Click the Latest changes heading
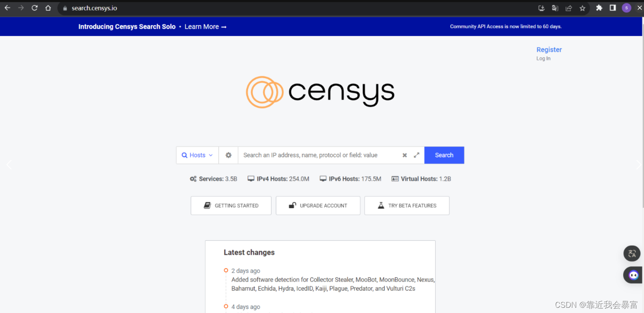Image resolution: width=644 pixels, height=313 pixels. coord(249,253)
